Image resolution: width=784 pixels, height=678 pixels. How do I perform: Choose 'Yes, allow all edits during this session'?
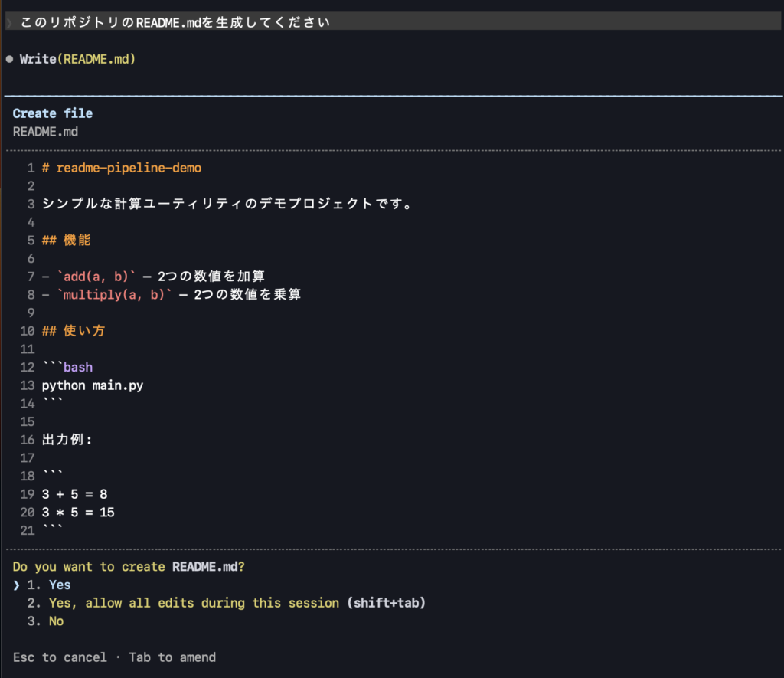[x=193, y=603]
